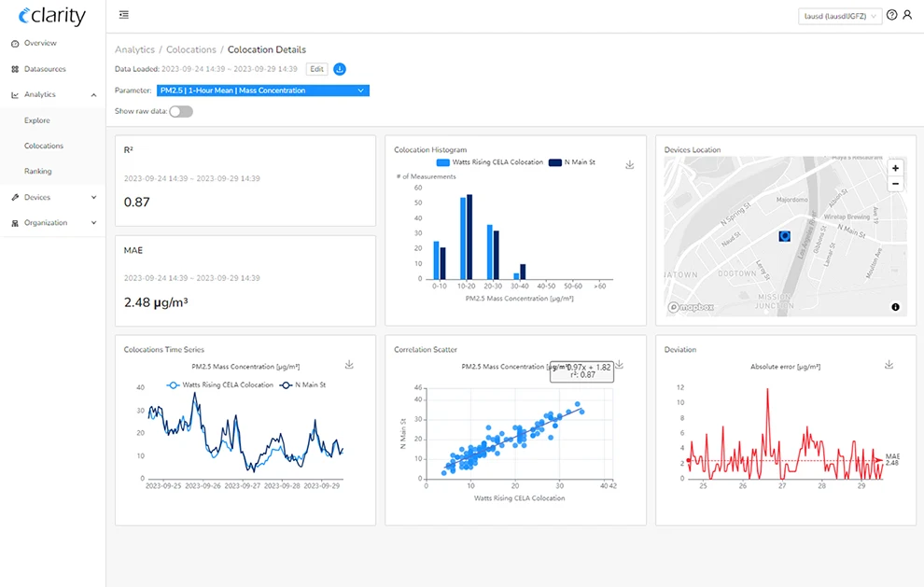Zoom in on the Devices Location map
This screenshot has width=924, height=587.
point(895,168)
